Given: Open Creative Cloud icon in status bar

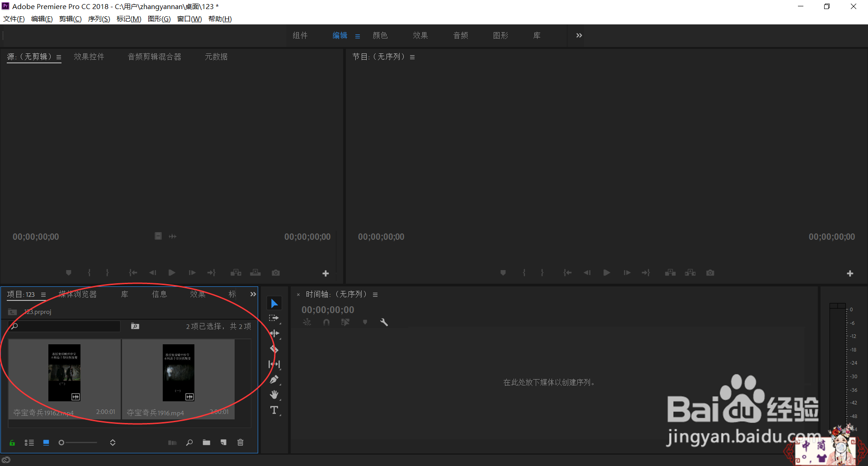Looking at the screenshot, I should (x=6, y=460).
